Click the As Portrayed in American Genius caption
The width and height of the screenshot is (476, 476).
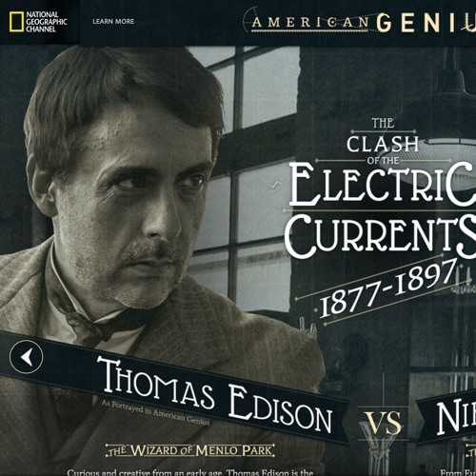(155, 412)
